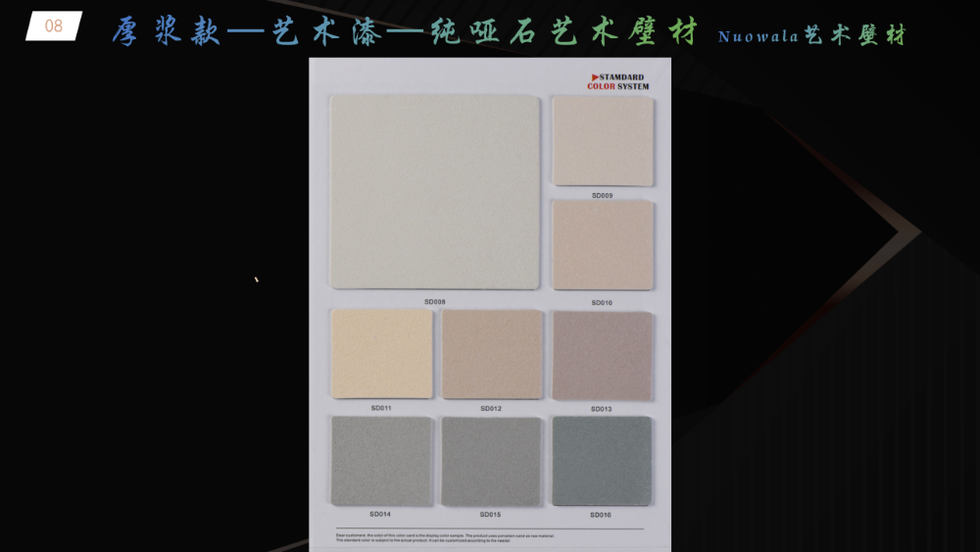The image size is (980, 552).
Task: Click the SD010 label text
Action: tap(602, 303)
